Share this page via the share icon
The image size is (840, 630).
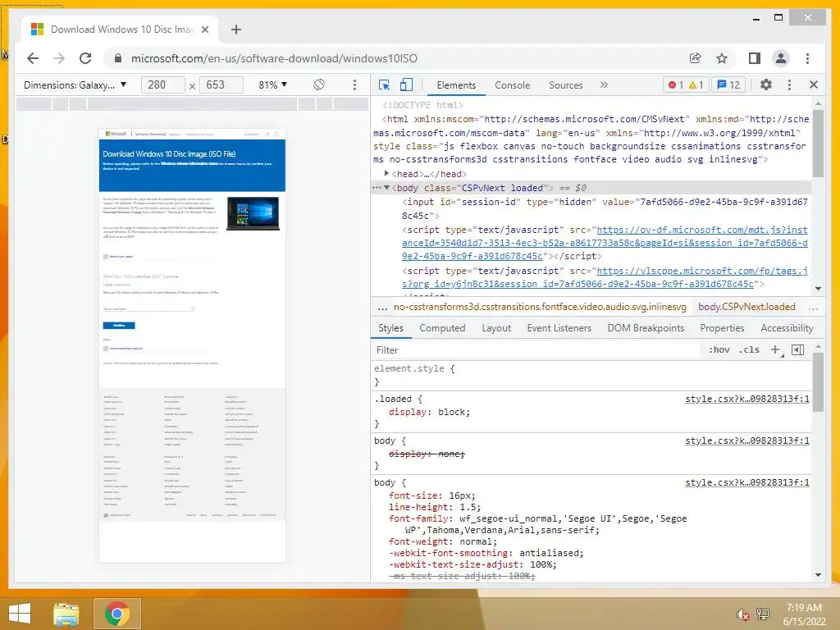[x=696, y=58]
